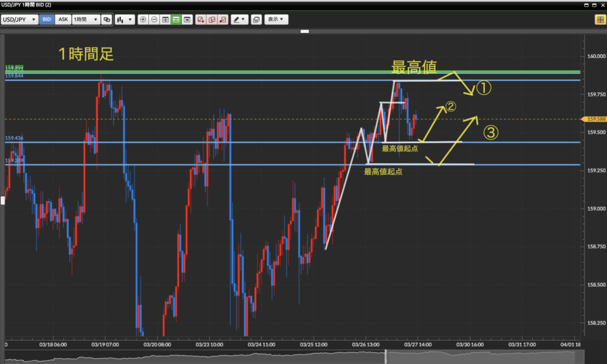Image resolution: width=607 pixels, height=364 pixels.
Task: Click the bottom overview scrollbar handle
Action: pyautogui.click(x=386, y=356)
